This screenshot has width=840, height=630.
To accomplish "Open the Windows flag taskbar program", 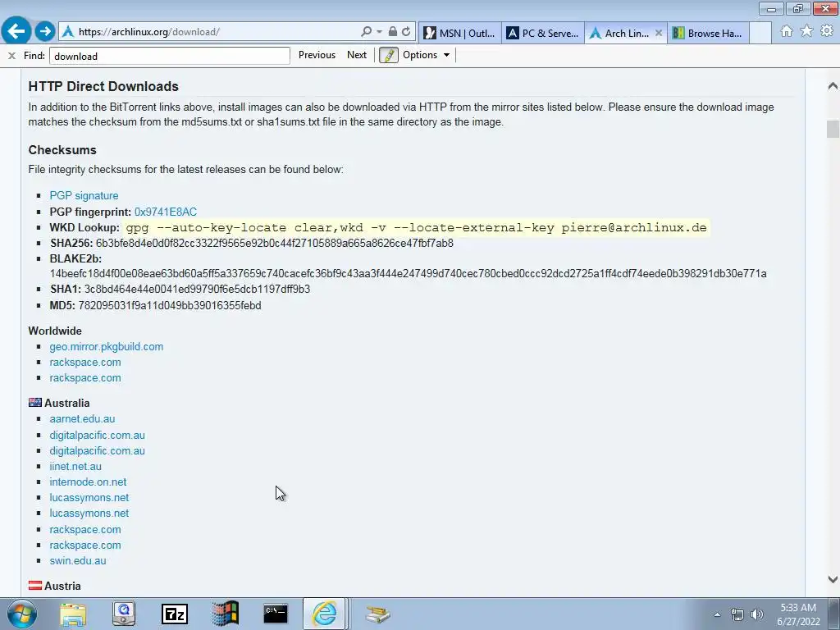I will pyautogui.click(x=225, y=614).
